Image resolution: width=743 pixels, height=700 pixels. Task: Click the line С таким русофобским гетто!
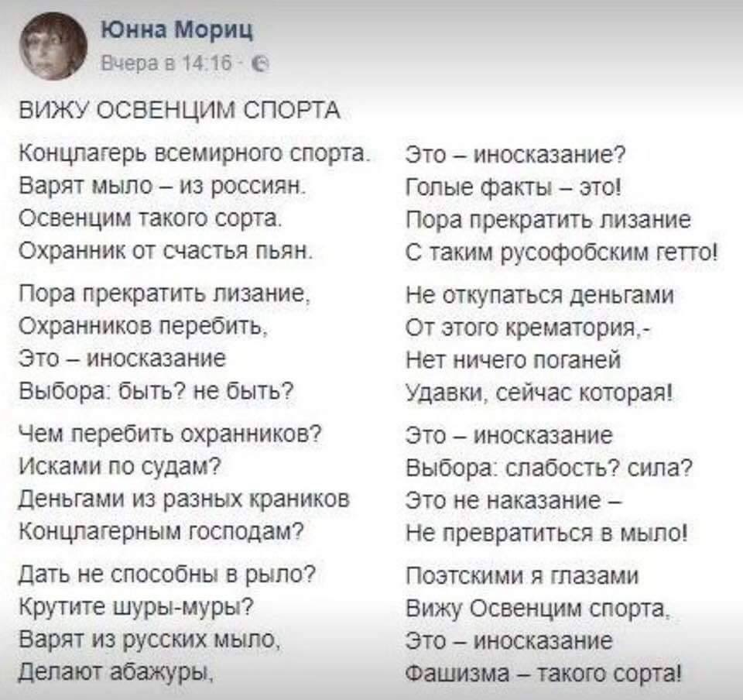pos(562,252)
